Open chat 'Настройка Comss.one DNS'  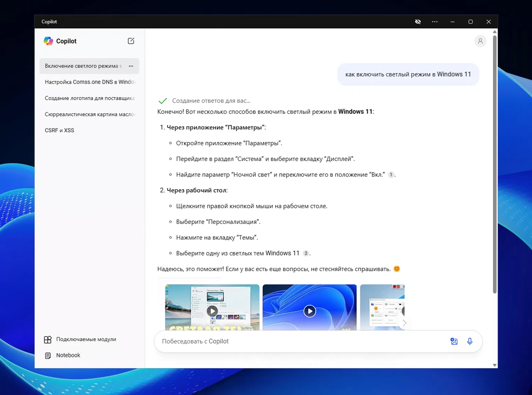click(x=89, y=82)
